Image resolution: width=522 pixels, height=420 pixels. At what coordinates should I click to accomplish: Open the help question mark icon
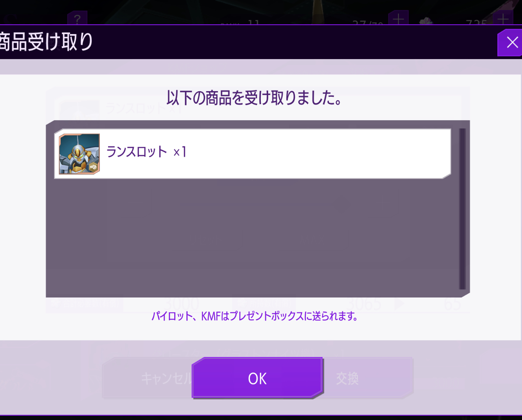tap(77, 18)
